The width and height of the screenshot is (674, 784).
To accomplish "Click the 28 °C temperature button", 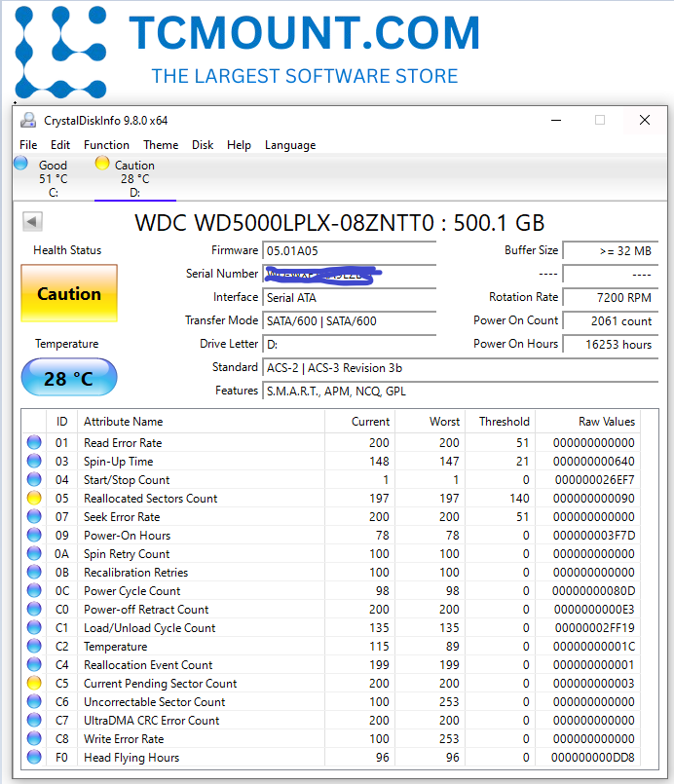I will click(68, 378).
